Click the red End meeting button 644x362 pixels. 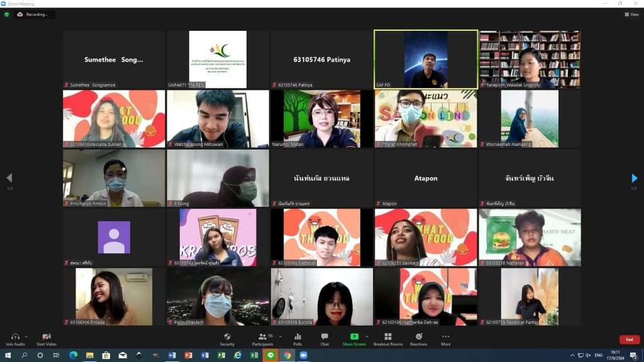point(629,339)
